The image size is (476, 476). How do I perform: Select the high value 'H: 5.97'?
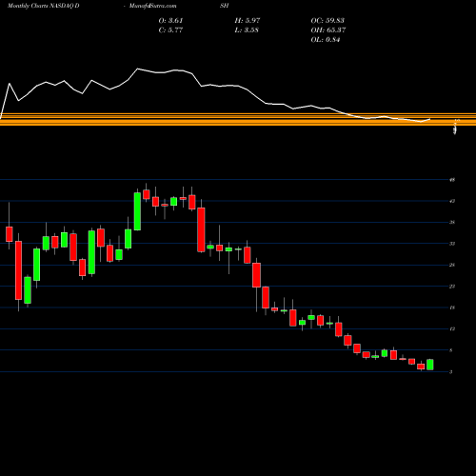[248, 21]
